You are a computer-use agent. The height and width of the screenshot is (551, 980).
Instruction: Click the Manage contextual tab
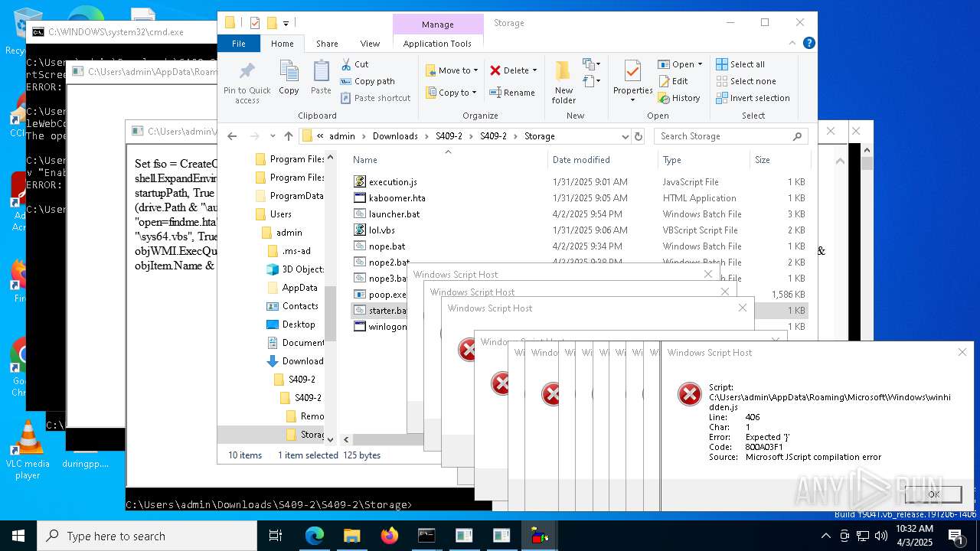[x=438, y=24]
